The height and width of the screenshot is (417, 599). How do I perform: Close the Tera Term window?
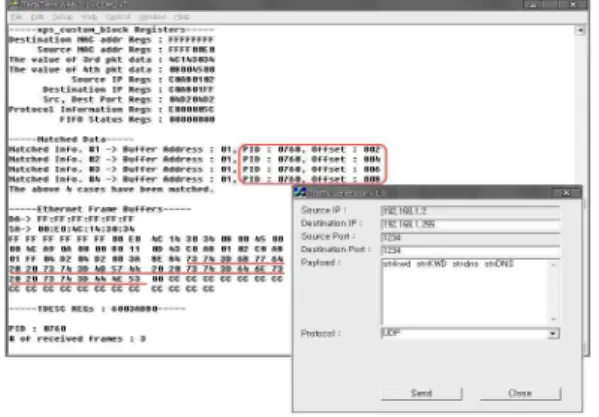tap(573, 5)
